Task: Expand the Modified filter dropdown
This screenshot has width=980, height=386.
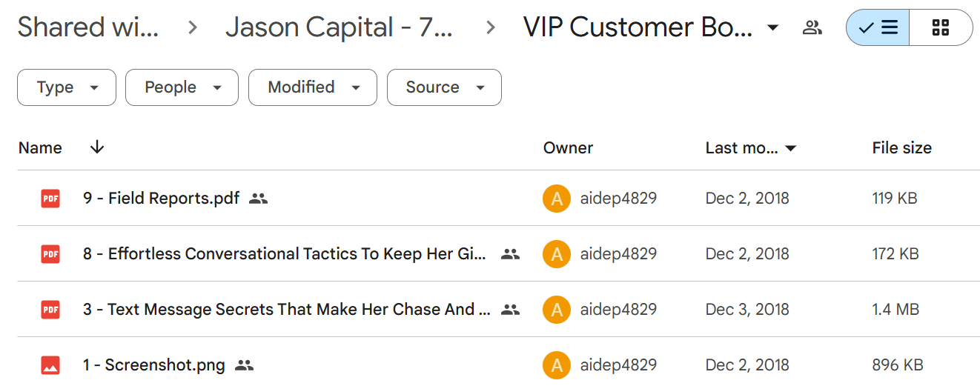Action: [312, 87]
